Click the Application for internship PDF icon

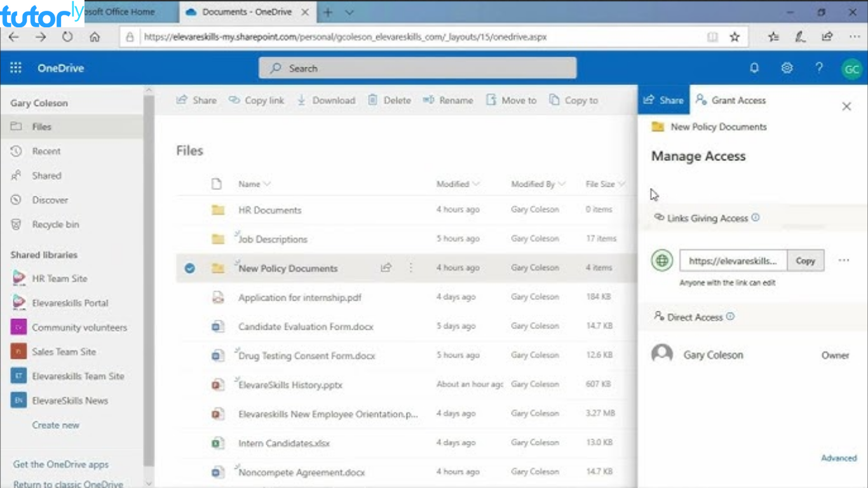pyautogui.click(x=217, y=297)
